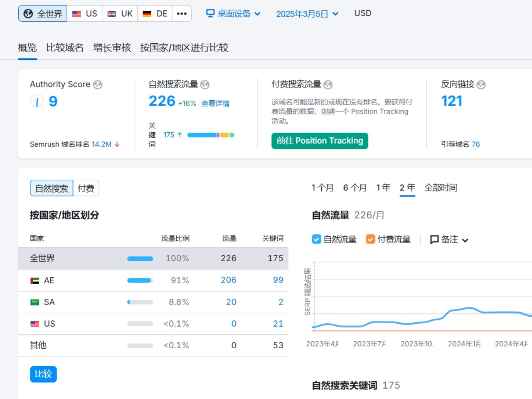
Task: Open AE keywords value 99
Action: (x=278, y=280)
